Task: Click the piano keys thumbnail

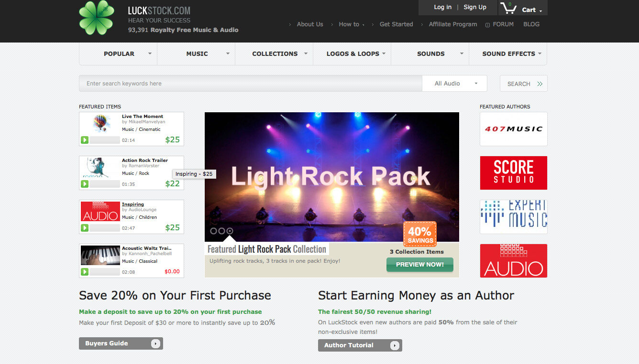Action: click(x=100, y=256)
